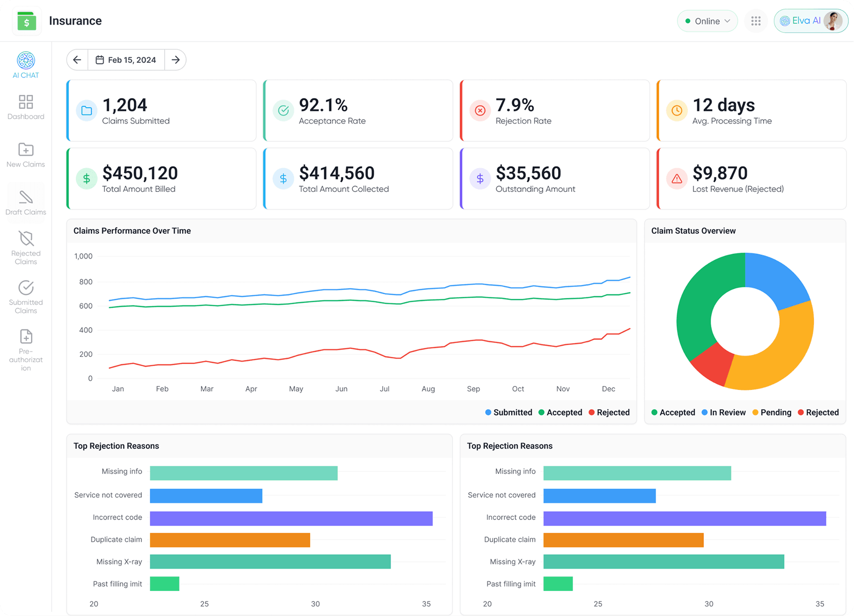The width and height of the screenshot is (854, 616).
Task: Open the Feb 15, 2024 date picker
Action: [x=126, y=60]
